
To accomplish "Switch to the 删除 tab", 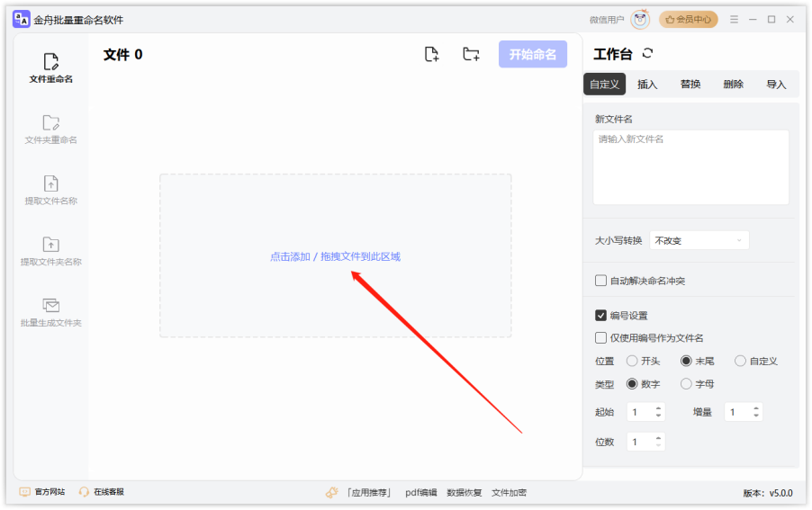I will click(734, 85).
